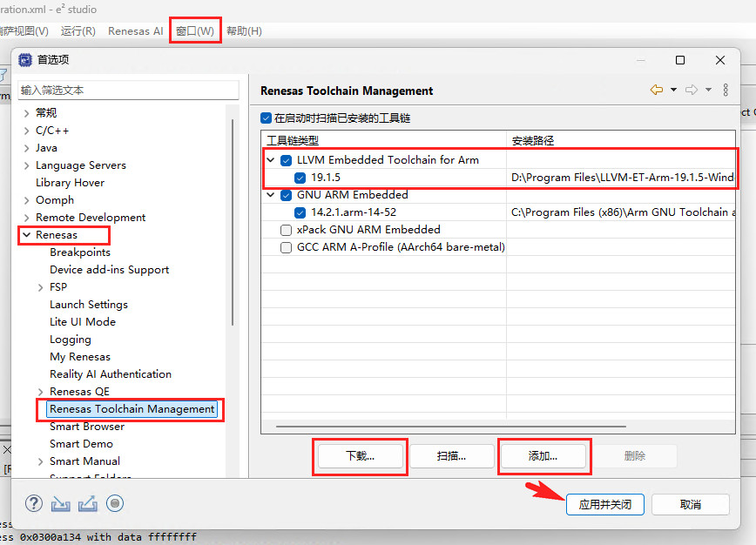Screen dimensions: 756x545
Task: Close the preferences dialog
Action: click(x=720, y=60)
